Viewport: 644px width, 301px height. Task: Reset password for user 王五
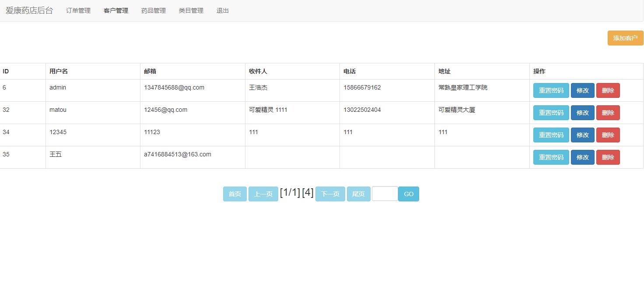pyautogui.click(x=551, y=157)
